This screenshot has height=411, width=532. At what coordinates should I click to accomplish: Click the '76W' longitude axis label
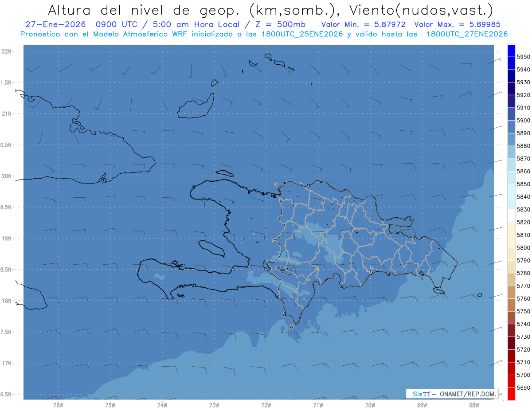[58, 405]
